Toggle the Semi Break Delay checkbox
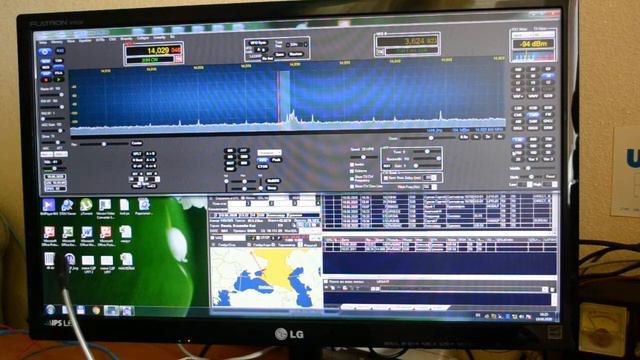640x360 pixels. (x=386, y=178)
